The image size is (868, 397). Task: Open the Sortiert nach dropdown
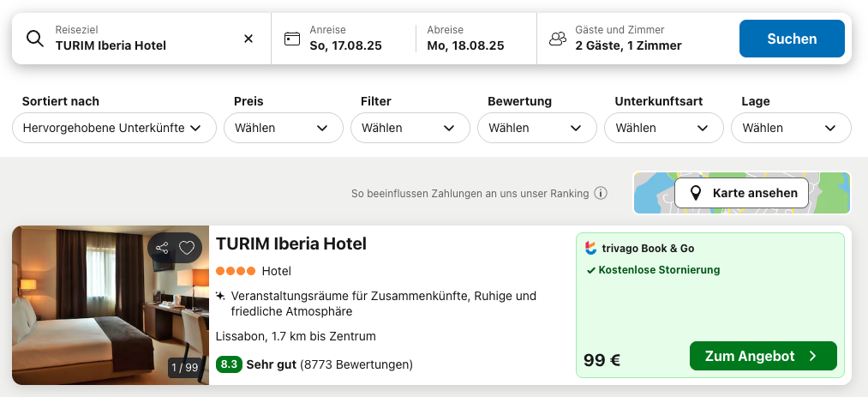[x=114, y=128]
